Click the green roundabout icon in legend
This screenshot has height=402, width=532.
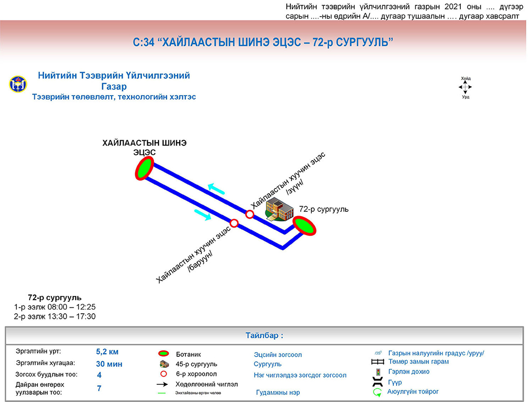378,393
